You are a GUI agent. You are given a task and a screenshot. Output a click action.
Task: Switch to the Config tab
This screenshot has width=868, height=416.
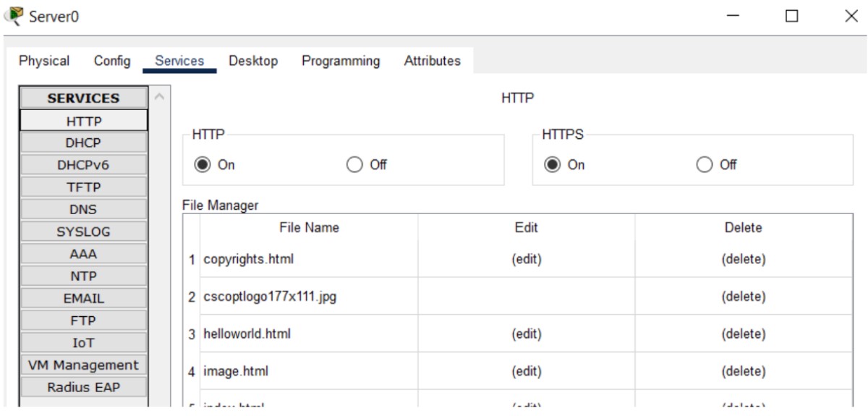[112, 61]
